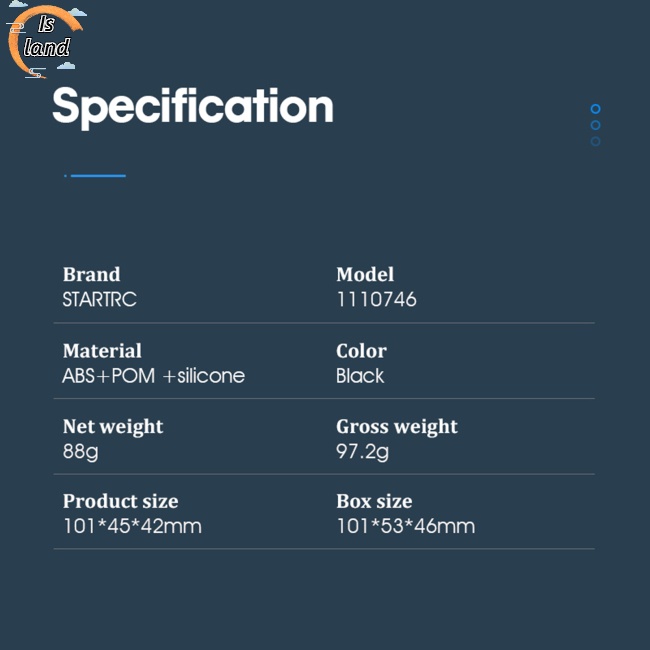Select the STARTRC brand value

pyautogui.click(x=99, y=299)
